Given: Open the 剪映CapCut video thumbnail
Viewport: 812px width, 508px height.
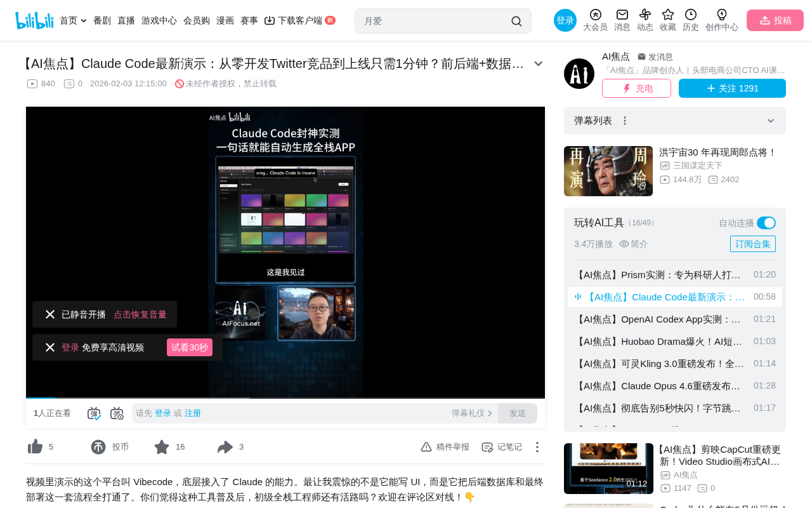Looking at the screenshot, I should click(608, 469).
